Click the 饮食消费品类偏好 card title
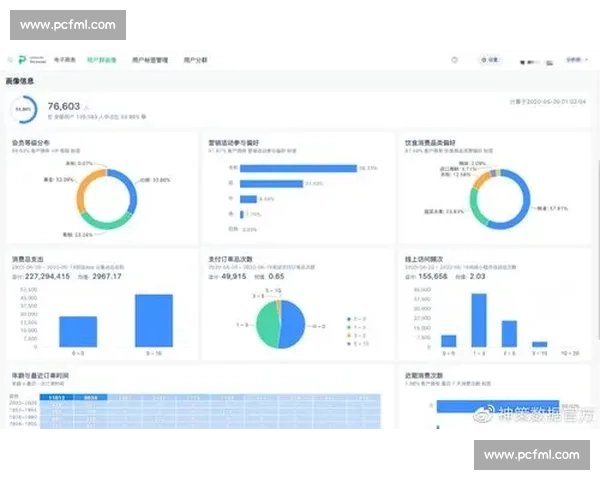The height and width of the screenshot is (480, 600). pos(430,143)
